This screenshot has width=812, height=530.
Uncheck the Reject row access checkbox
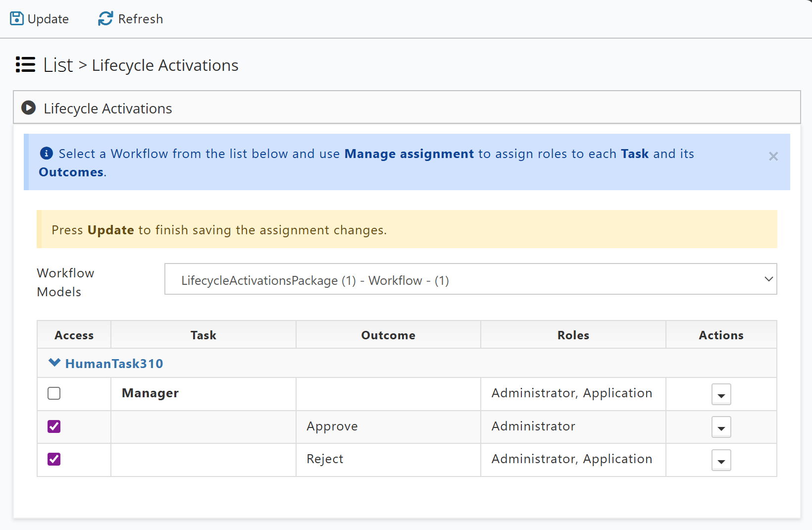(54, 459)
